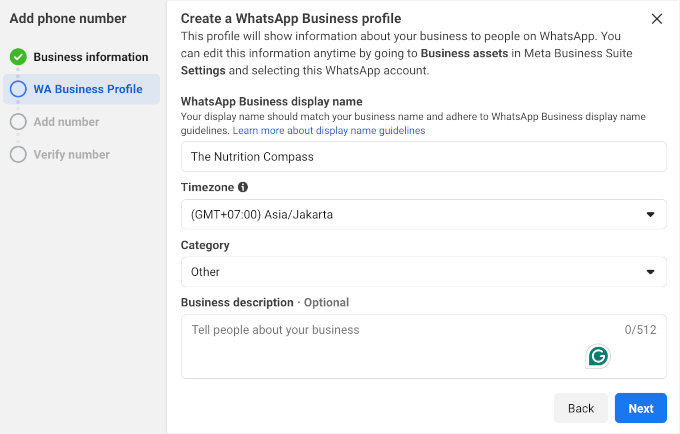
Task: Click the green checkmark beside Business information
Action: tap(18, 57)
